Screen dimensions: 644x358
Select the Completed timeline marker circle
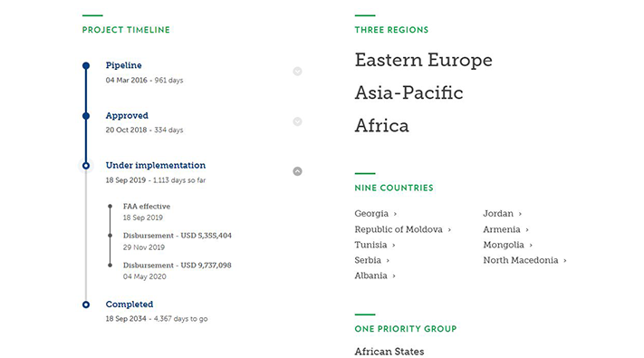point(86,305)
